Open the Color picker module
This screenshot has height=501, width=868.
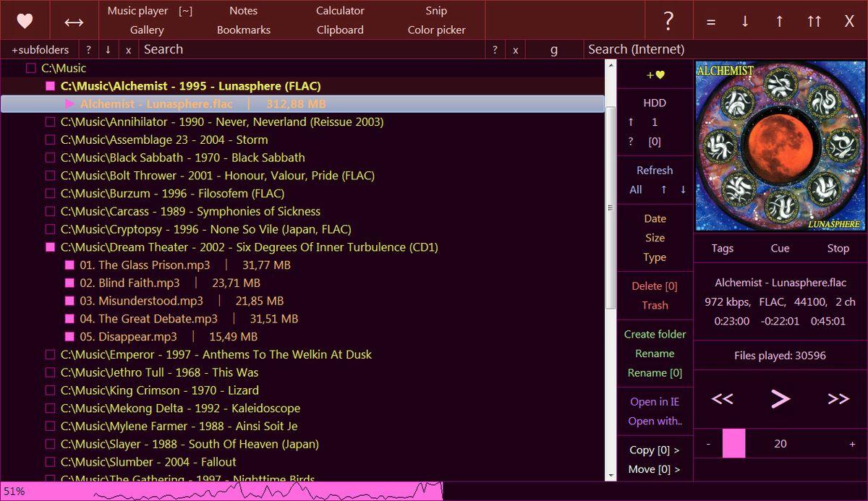[436, 30]
